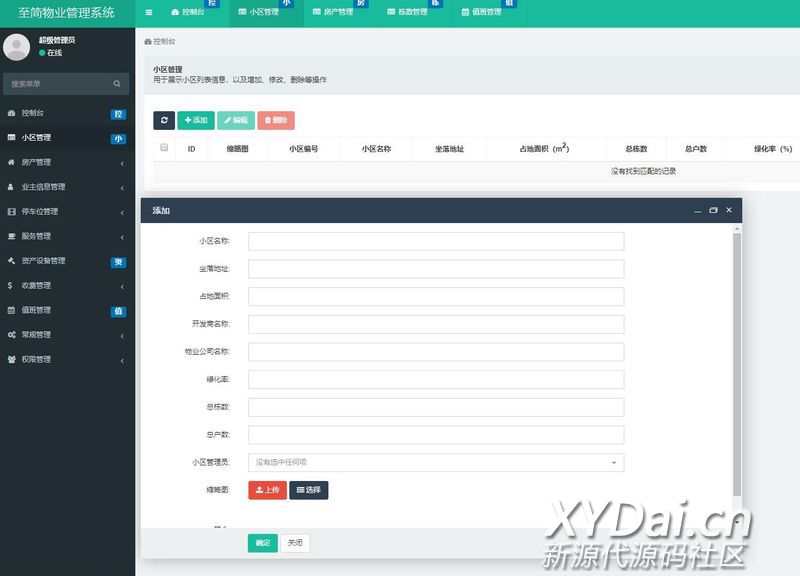Click the search magnifier icon in sidebar
Screen dimensions: 800x576
pyautogui.click(x=117, y=84)
